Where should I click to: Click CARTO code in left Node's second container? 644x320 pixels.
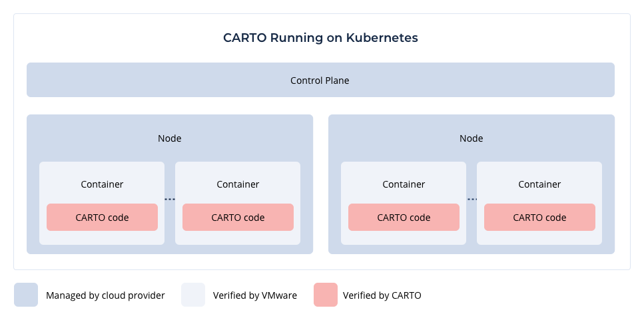click(238, 218)
